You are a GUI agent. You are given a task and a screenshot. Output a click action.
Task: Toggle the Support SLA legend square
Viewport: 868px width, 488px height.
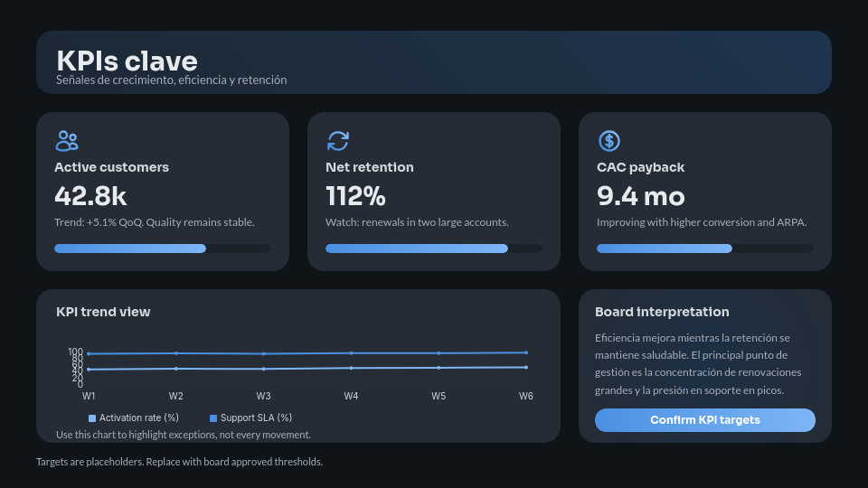point(213,418)
